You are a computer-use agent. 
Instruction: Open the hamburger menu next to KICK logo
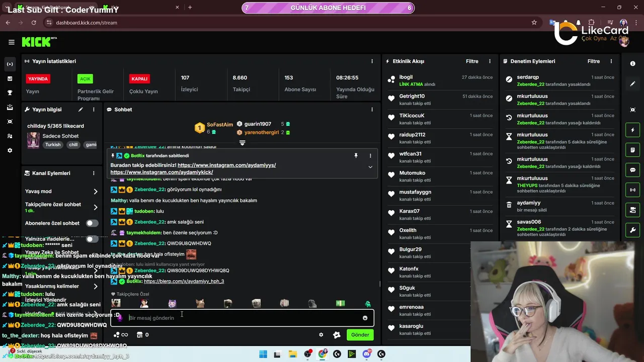[x=12, y=42]
